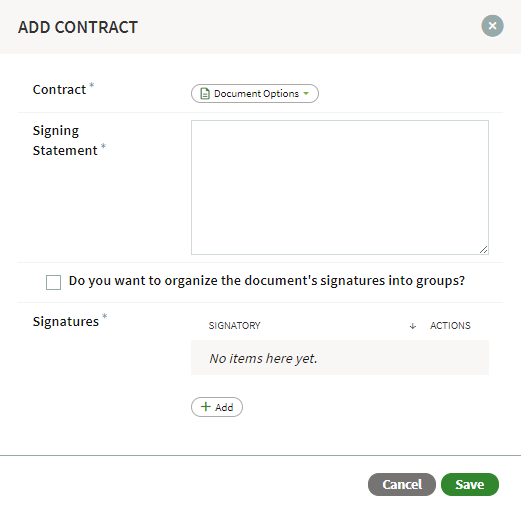Screen dimensions: 521x514
Task: Expand the green arrow beside Document Options
Action: pos(306,94)
